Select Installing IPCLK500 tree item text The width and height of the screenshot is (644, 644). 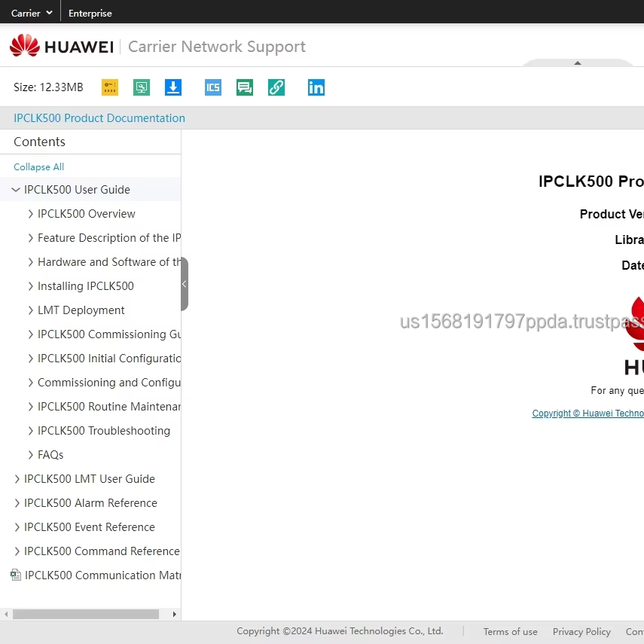[85, 286]
